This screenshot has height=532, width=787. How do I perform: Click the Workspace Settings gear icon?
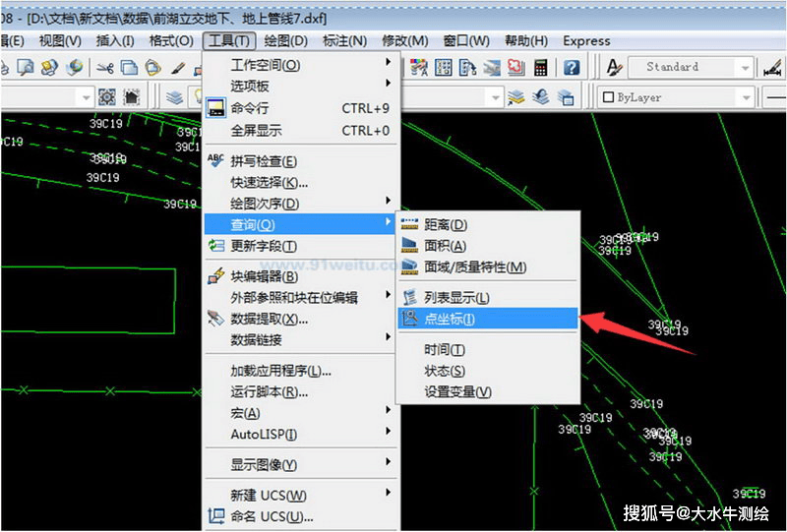(x=107, y=97)
